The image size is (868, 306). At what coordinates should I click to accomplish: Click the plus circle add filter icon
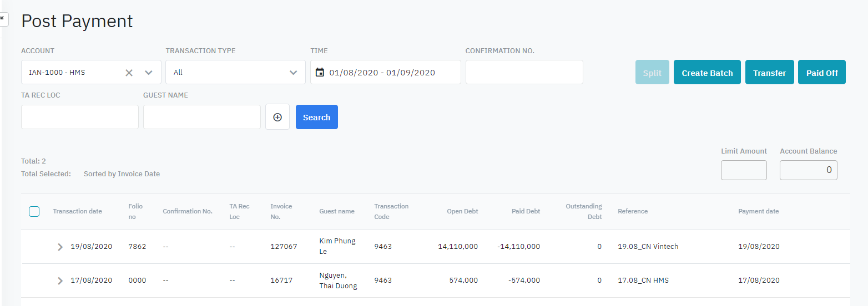pyautogui.click(x=277, y=118)
